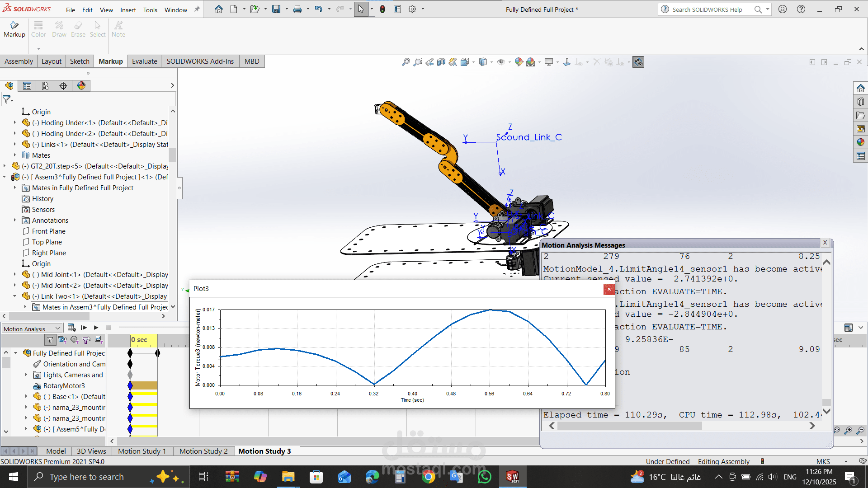Image resolution: width=868 pixels, height=488 pixels.
Task: Click the Options gear icon
Action: (412, 9)
